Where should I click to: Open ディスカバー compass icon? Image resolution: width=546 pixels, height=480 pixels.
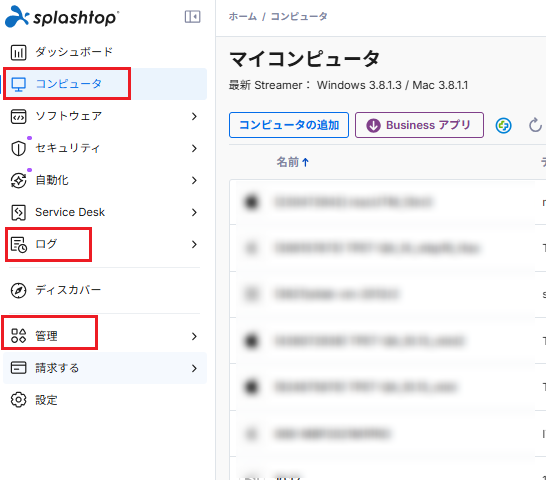coord(18,291)
